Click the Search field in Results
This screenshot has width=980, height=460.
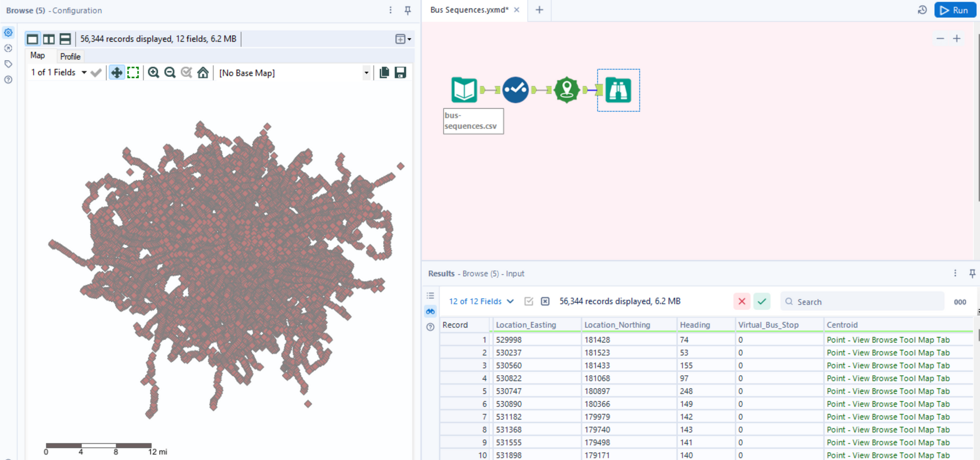[x=862, y=302]
